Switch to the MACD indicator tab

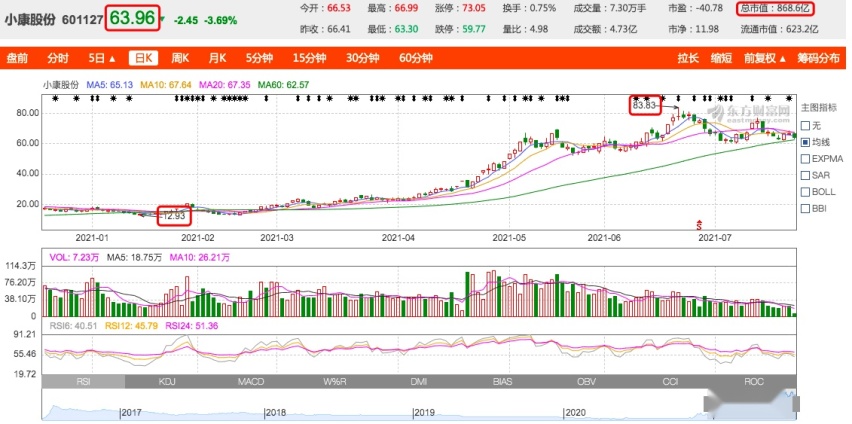pyautogui.click(x=250, y=382)
